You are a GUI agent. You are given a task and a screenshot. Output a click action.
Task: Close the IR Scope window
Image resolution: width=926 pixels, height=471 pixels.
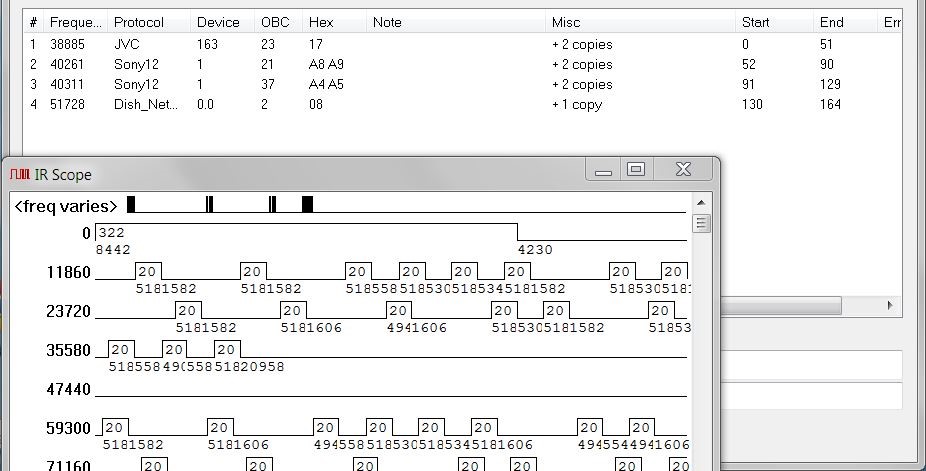point(683,171)
